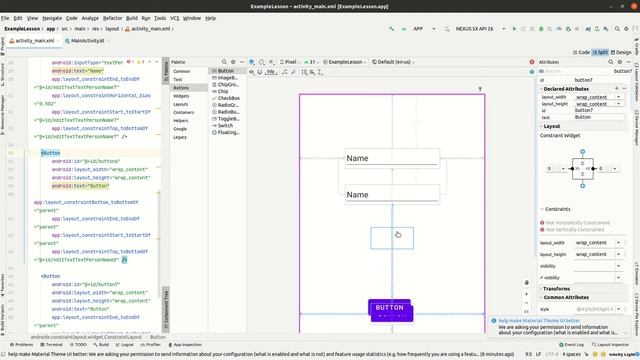Set default margins 0dp button
This screenshot has height=360, width=640.
271,72
